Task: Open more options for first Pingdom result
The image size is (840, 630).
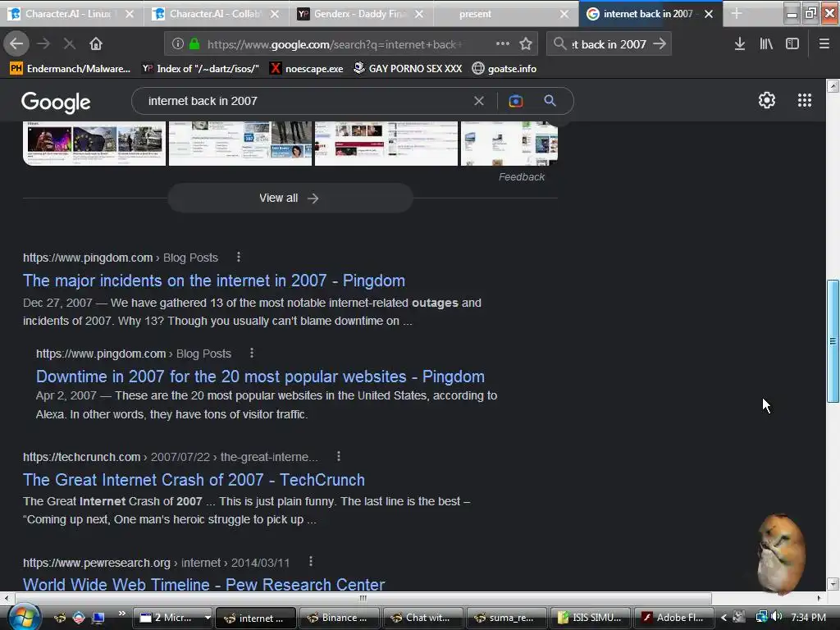Action: (x=239, y=257)
